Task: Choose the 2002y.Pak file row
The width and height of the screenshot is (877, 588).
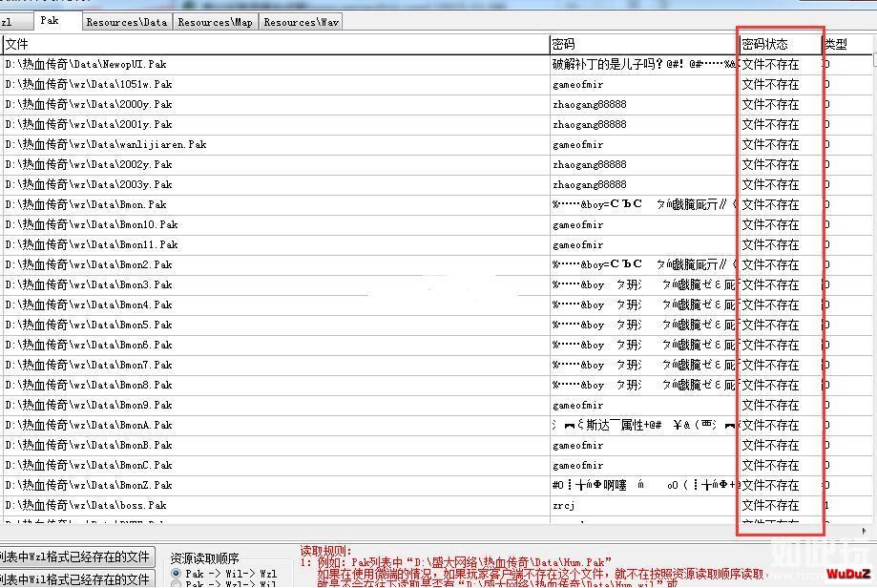Action: tap(89, 164)
